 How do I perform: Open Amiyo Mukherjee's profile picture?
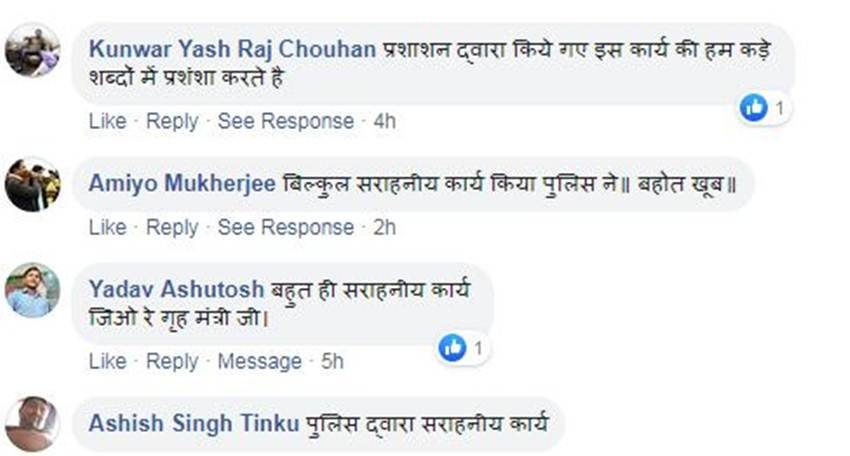pos(32,184)
